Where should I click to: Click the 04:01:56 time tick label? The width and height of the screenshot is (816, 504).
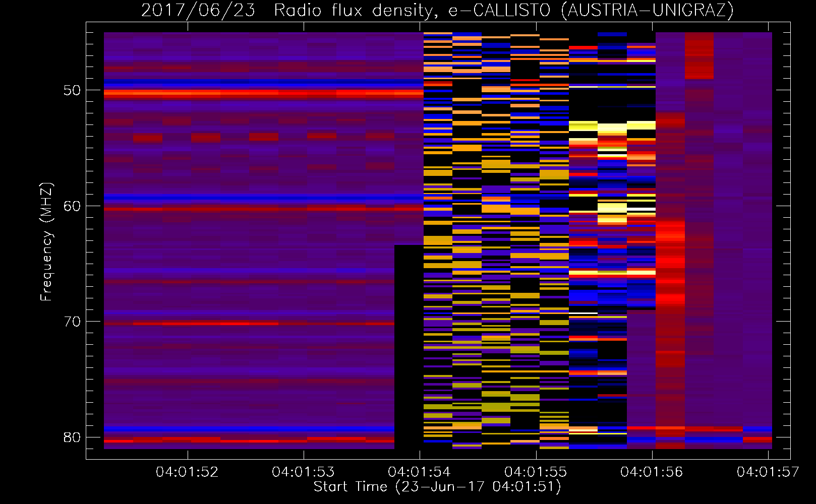point(652,472)
